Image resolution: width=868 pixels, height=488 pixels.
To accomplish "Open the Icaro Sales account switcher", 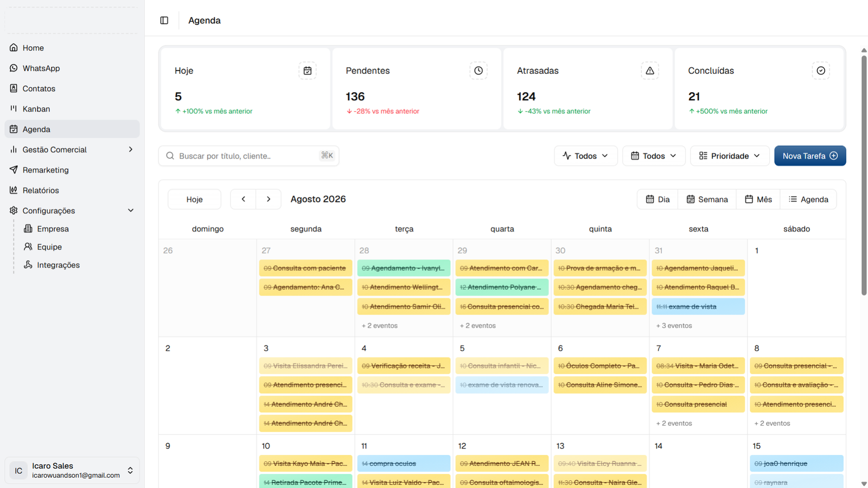I will 72,470.
